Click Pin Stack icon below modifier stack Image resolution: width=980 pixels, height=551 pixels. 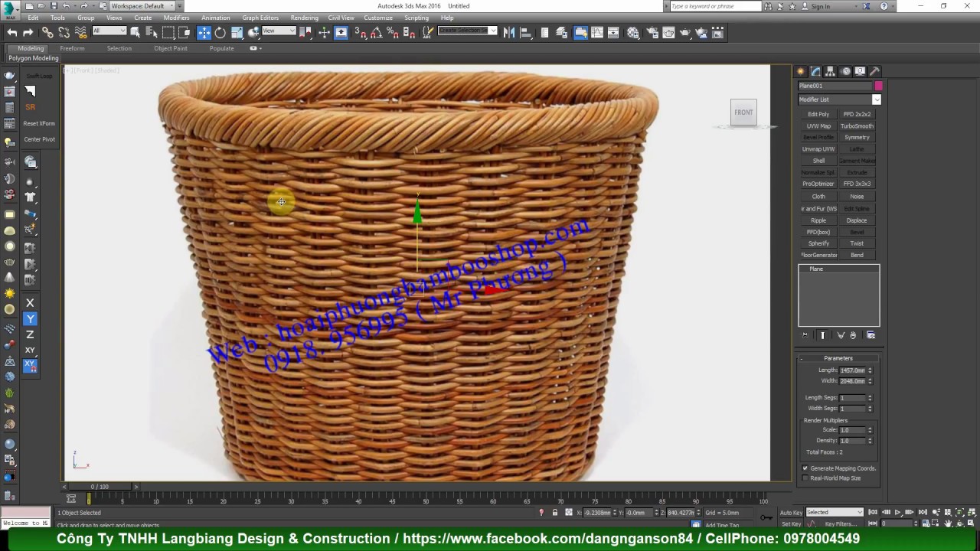click(805, 335)
